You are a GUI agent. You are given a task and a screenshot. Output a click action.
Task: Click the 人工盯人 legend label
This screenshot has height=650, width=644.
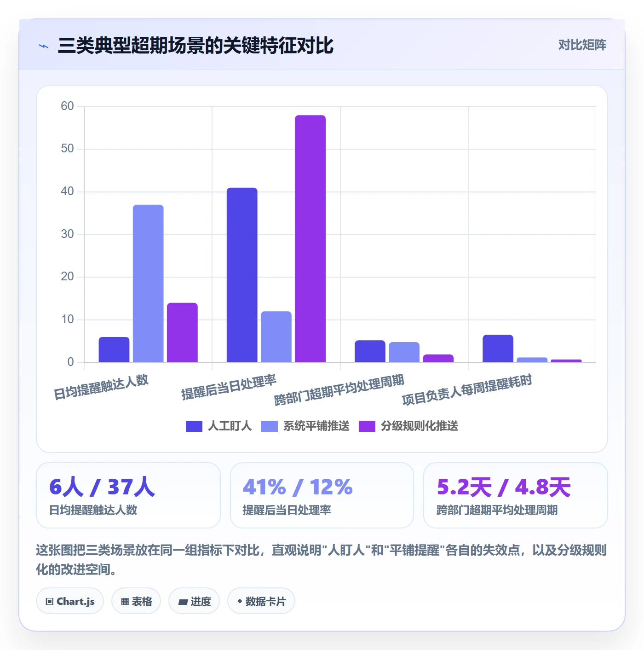230,426
